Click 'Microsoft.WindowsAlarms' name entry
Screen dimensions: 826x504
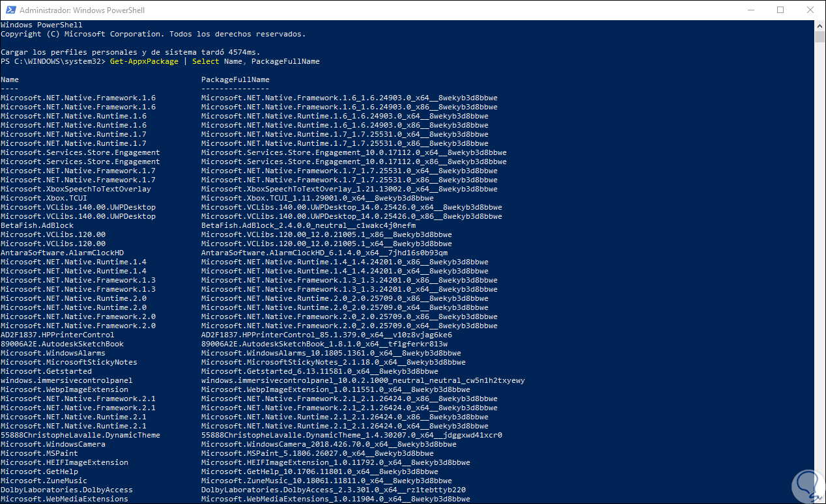(x=53, y=353)
